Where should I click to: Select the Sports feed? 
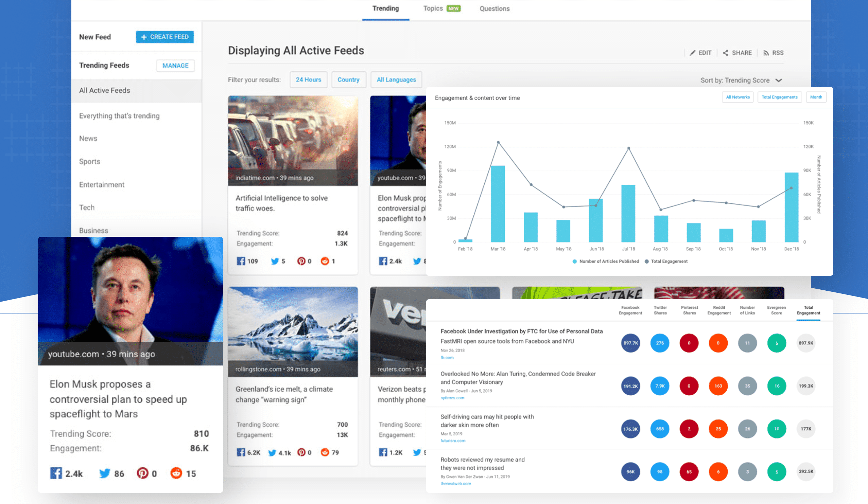(x=90, y=161)
